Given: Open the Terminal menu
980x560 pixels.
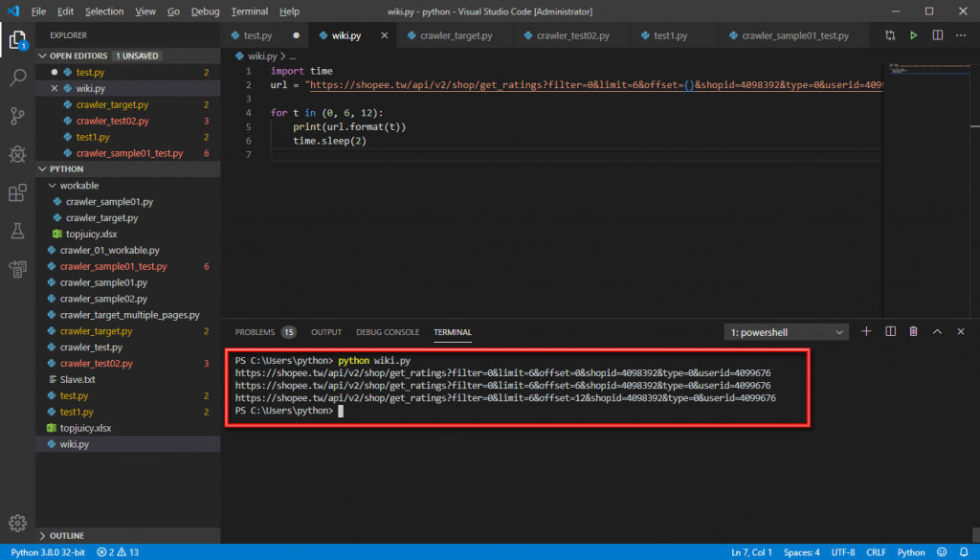Looking at the screenshot, I should (250, 11).
